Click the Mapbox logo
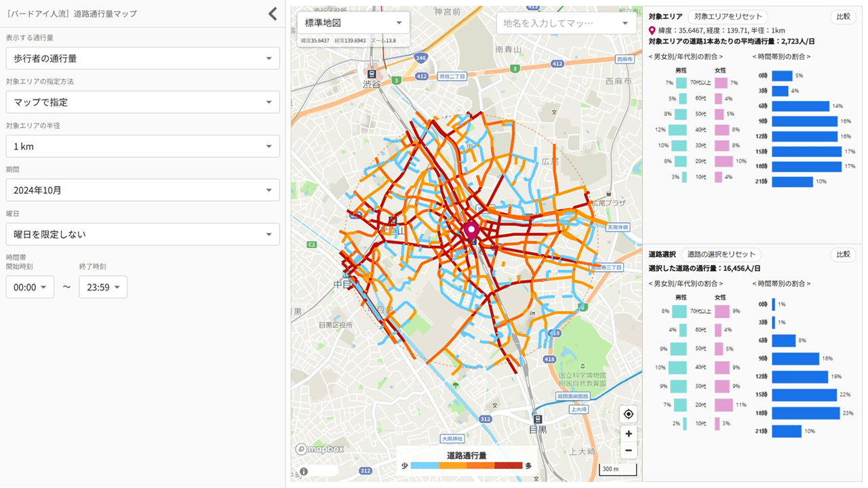Screen dimensions: 868x488 point(320,449)
